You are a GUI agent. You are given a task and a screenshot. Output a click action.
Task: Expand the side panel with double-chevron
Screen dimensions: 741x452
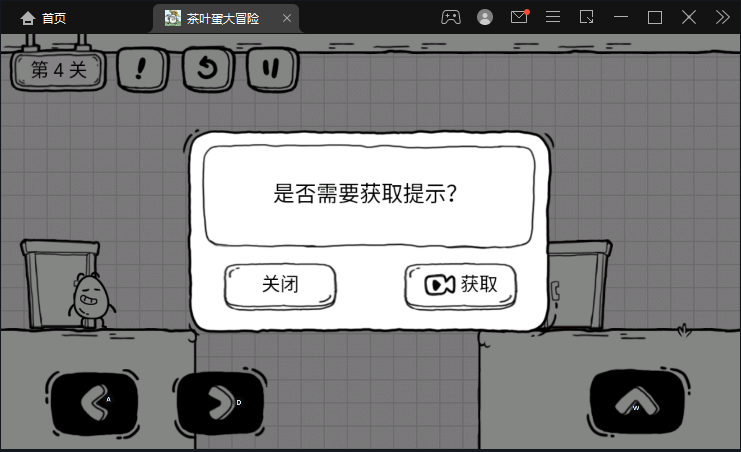click(x=723, y=17)
